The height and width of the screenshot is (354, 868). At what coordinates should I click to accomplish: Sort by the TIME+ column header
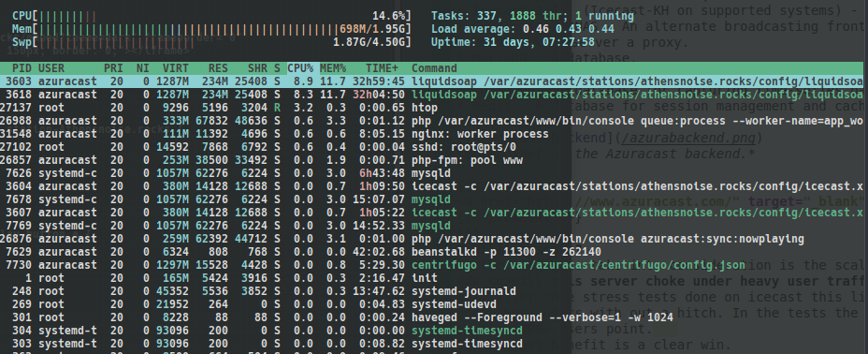pos(382,68)
